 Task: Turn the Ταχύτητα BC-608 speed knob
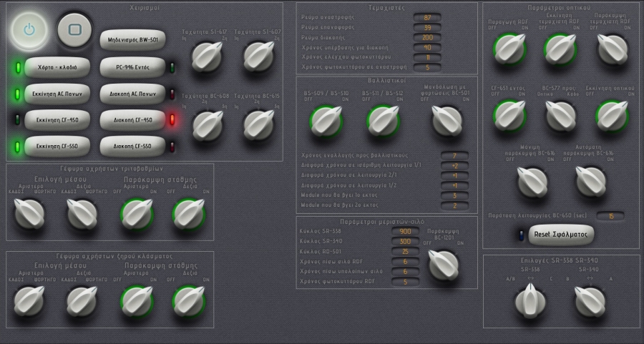pos(208,124)
